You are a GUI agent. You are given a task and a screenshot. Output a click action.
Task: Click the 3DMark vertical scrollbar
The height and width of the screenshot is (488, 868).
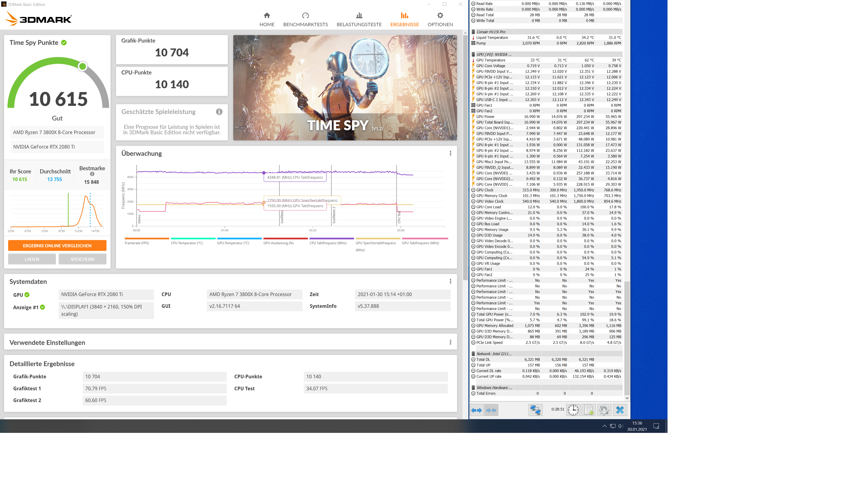pos(465,158)
